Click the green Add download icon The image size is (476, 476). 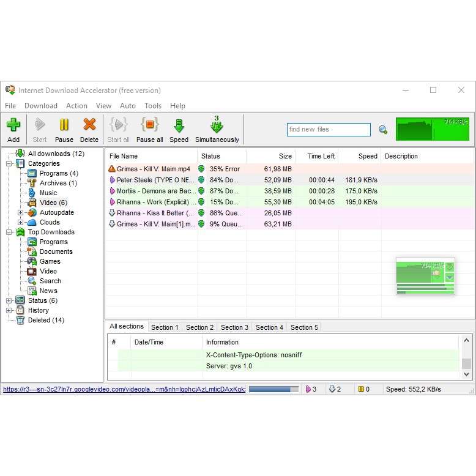[x=13, y=125]
